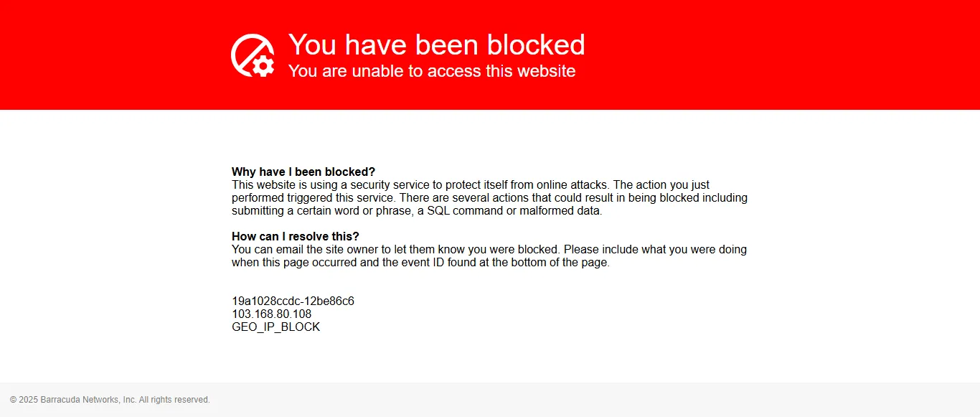980x417 pixels.
Task: Click "You are unable to access this website" subtitle
Action: [x=431, y=71]
